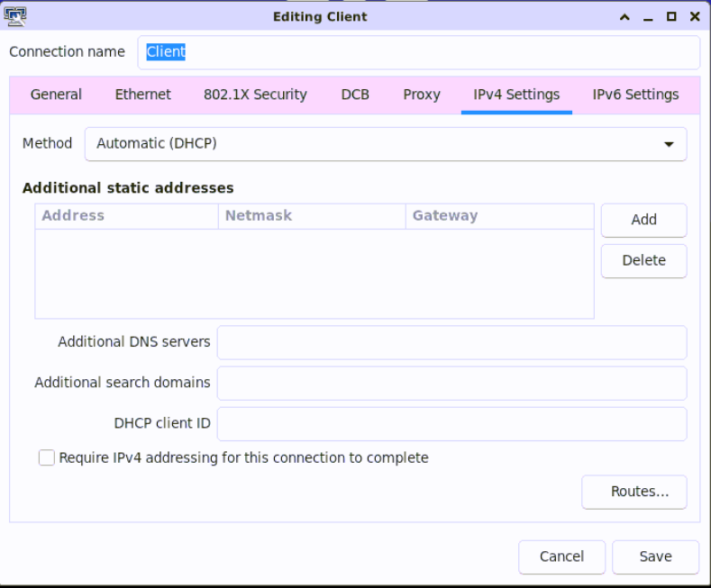This screenshot has width=711, height=588.
Task: Enable Require IPv4 addressing checkbox
Action: coord(47,457)
